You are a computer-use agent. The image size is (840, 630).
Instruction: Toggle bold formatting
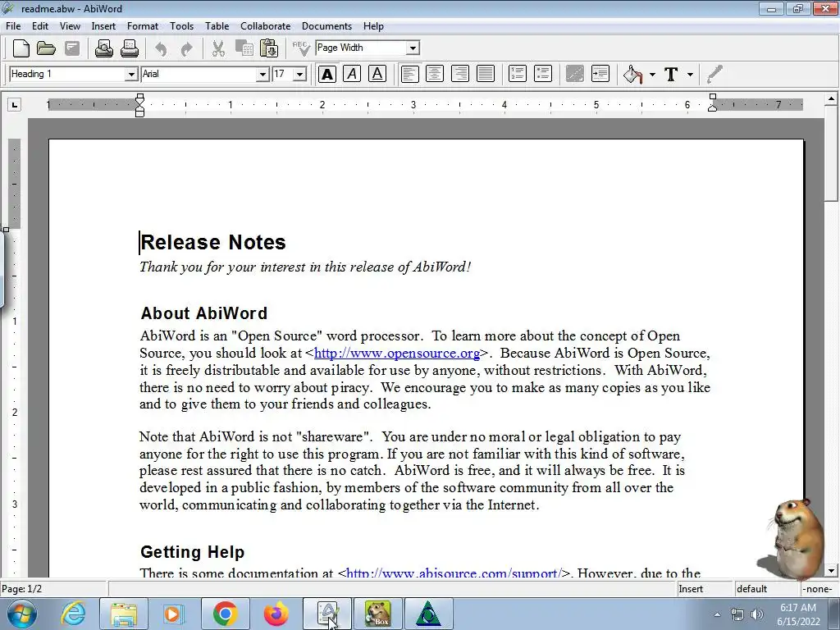coord(327,74)
